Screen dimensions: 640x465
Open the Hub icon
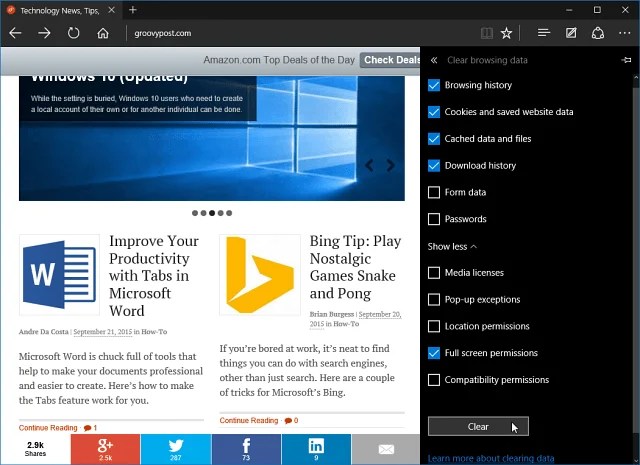544,33
